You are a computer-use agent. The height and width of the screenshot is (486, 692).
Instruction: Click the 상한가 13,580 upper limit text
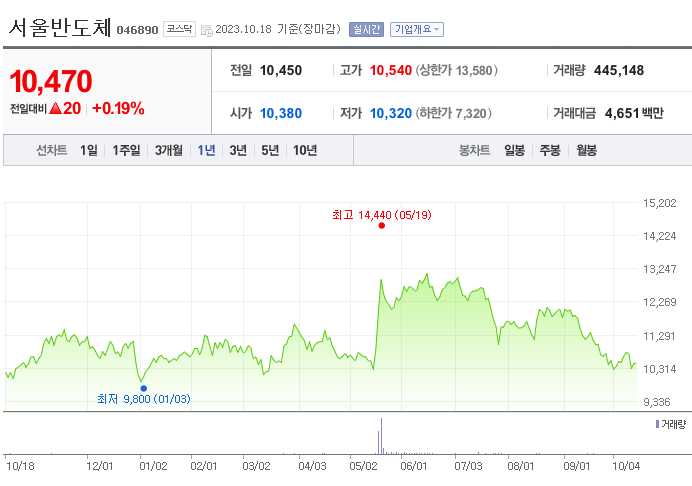[456, 70]
